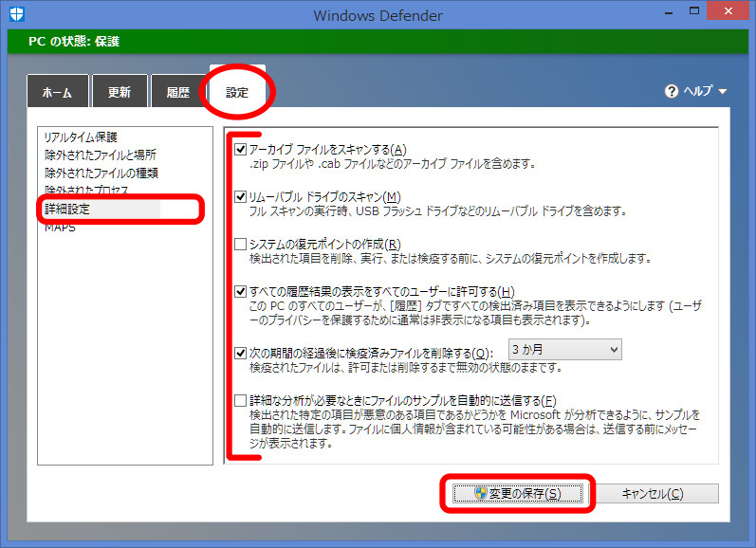Toggle すべての履歴結果の表示 checkbox

tap(240, 292)
